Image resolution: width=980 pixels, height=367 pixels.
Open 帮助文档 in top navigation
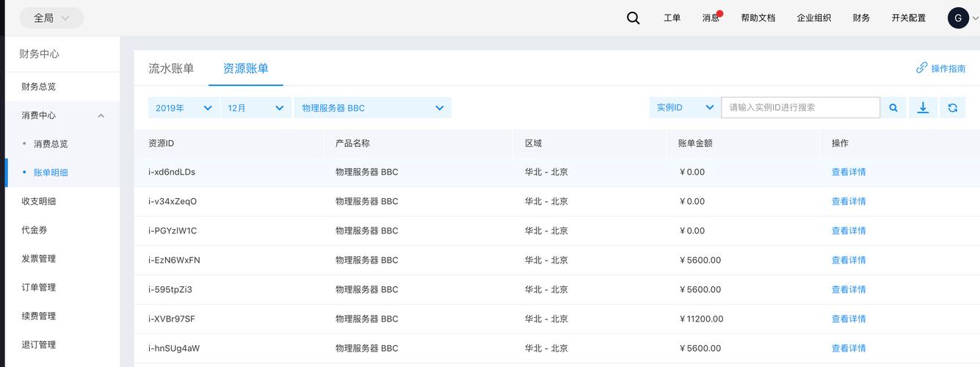758,18
